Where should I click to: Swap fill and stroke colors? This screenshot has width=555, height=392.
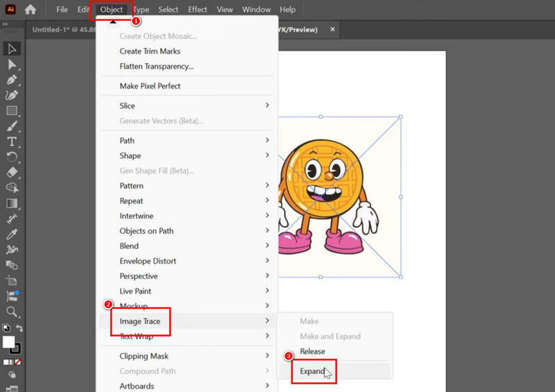pos(20,328)
